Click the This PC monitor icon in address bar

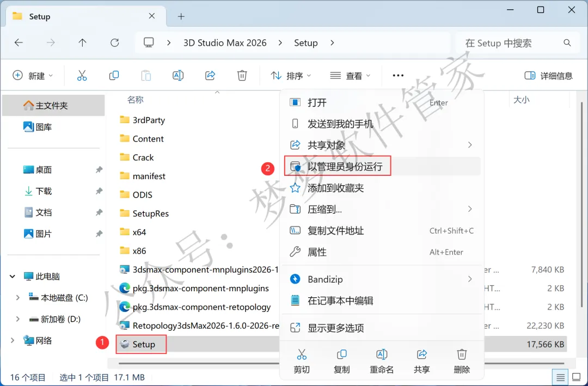[x=149, y=42]
